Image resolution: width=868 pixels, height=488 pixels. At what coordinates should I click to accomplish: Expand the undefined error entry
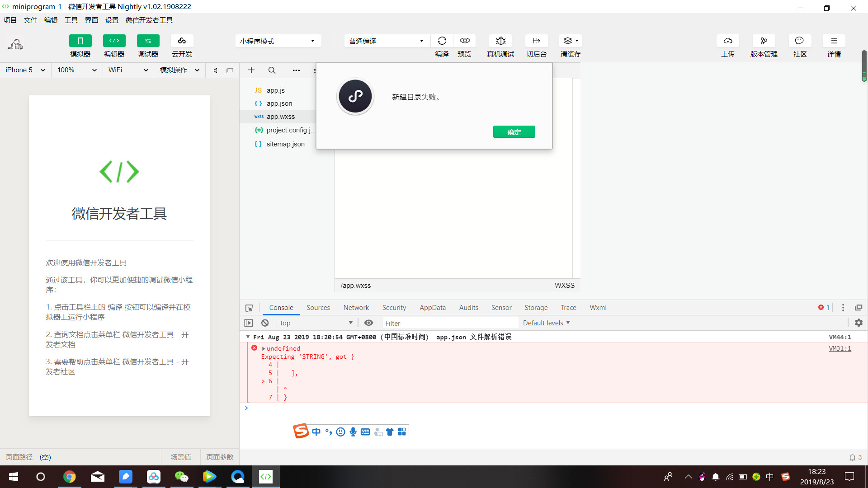263,348
